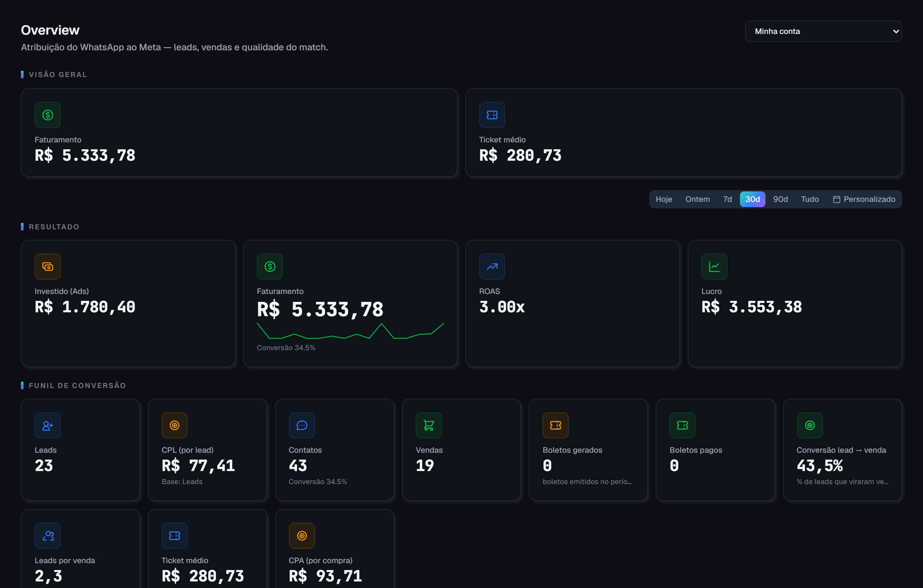
Task: Click the chart icon on Lucro card
Action: click(714, 267)
